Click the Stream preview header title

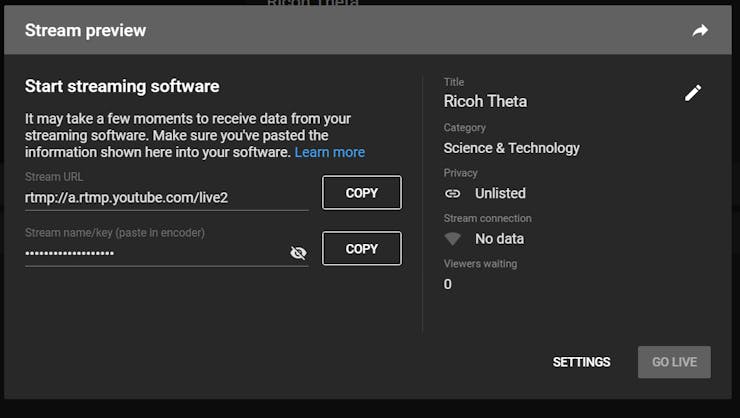85,30
